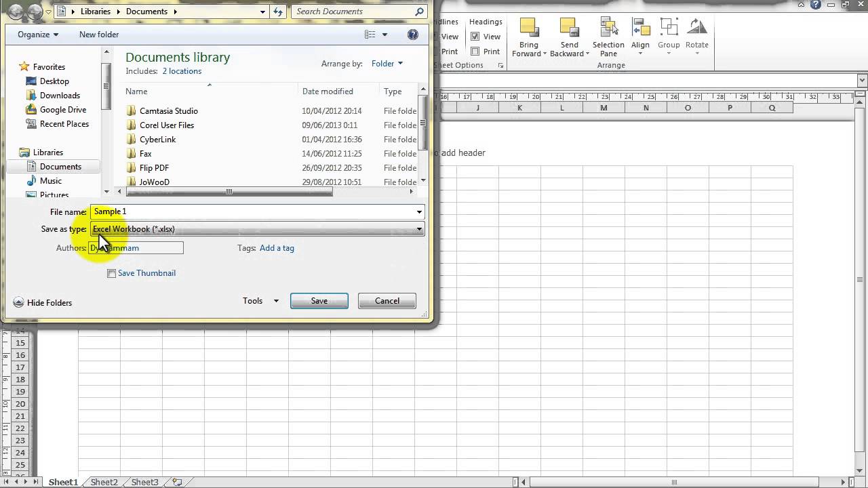868x488 pixels.
Task: Click in the File name field
Action: click(x=252, y=211)
